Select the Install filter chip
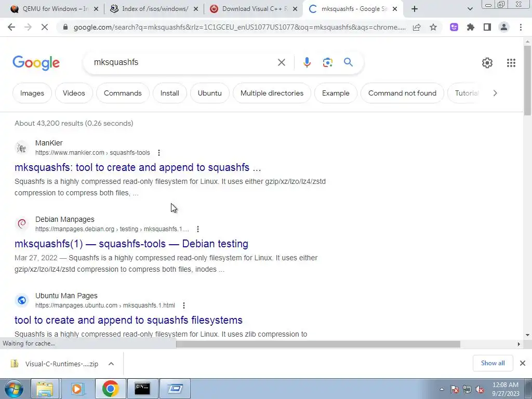The height and width of the screenshot is (399, 532). (x=170, y=93)
